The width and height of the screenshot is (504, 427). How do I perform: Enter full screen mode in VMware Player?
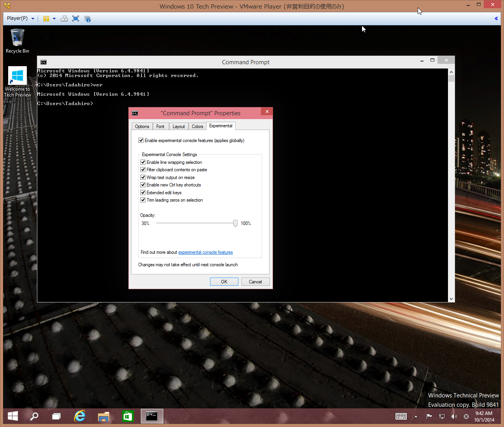(x=75, y=18)
